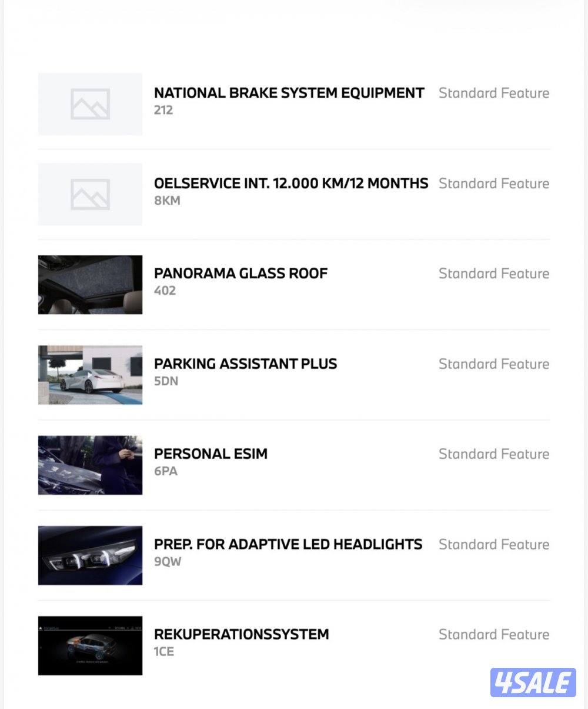Select the PERSONAL ESIM feature title
Screen dimensions: 588x709
click(x=211, y=454)
